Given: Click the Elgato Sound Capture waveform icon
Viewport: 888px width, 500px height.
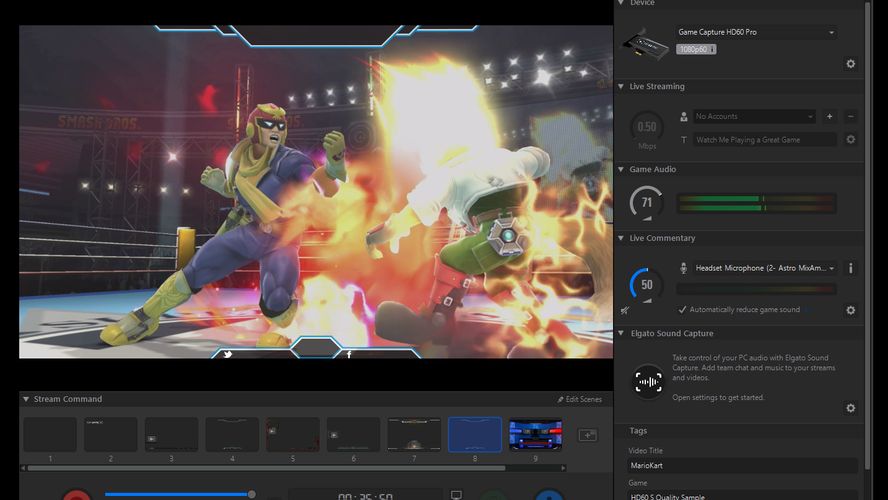Looking at the screenshot, I should (x=649, y=382).
